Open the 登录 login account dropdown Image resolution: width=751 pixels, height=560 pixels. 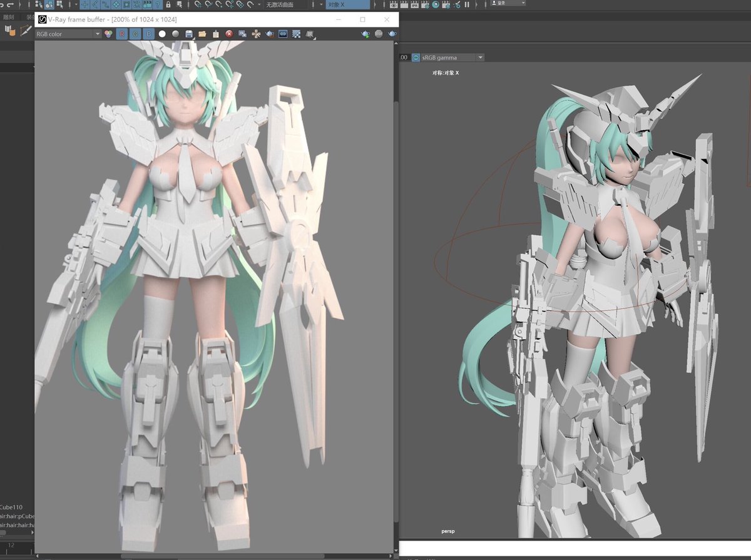click(x=508, y=3)
